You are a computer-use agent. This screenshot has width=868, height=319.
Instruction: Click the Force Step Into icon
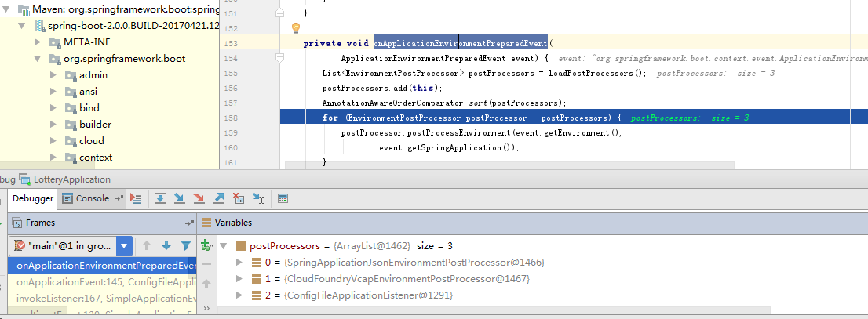199,199
